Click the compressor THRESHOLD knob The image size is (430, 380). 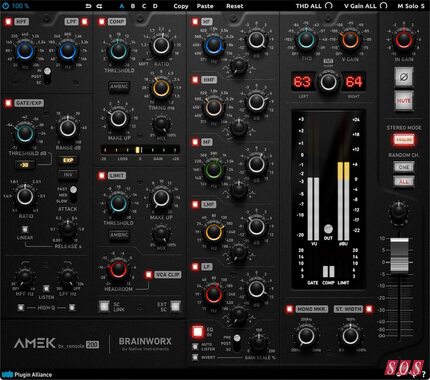pos(118,51)
